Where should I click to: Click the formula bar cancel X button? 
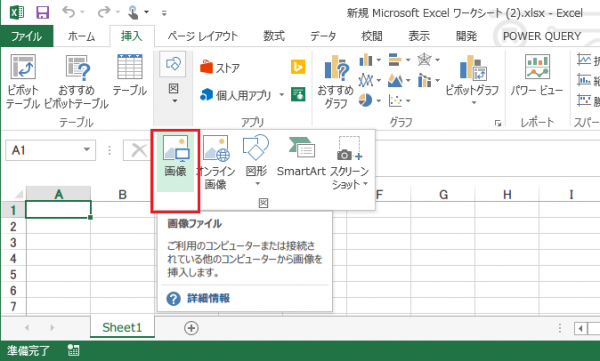point(139,150)
